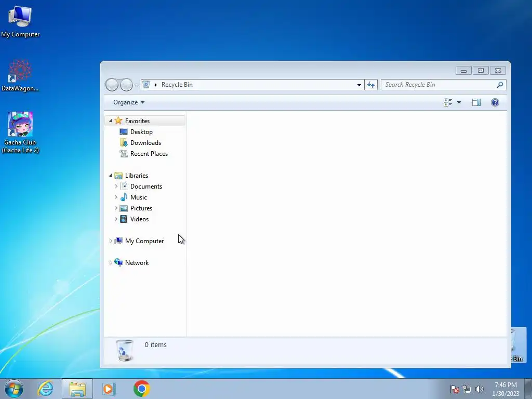Click the breadcrumb arrow before Recycle Bin
Viewport: 532px width, 399px height.
click(x=156, y=85)
